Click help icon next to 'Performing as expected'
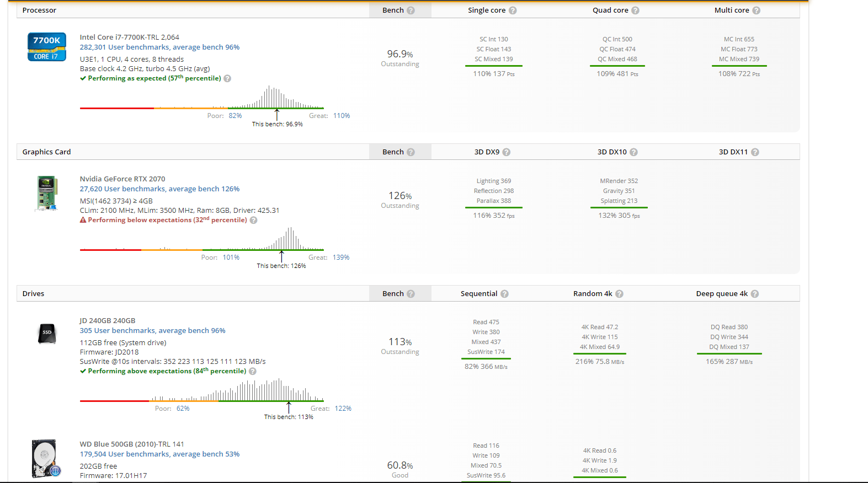This screenshot has width=868, height=483. pos(227,78)
